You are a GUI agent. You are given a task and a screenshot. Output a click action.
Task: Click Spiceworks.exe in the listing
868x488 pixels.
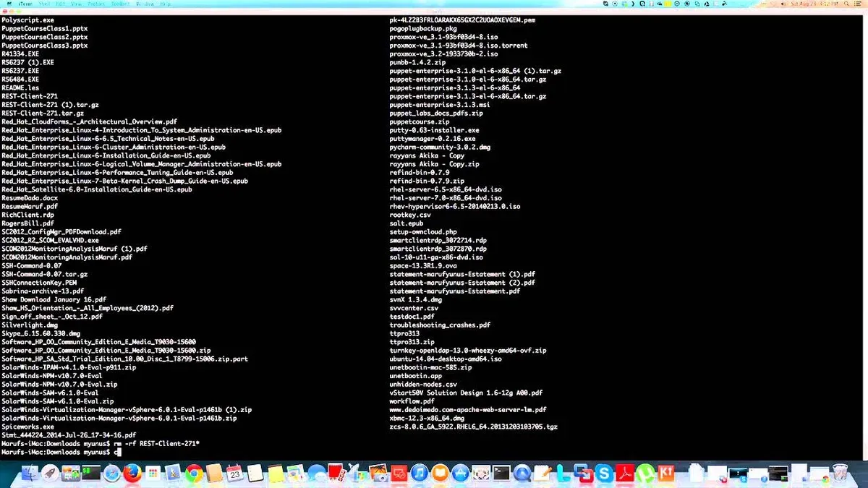point(27,427)
